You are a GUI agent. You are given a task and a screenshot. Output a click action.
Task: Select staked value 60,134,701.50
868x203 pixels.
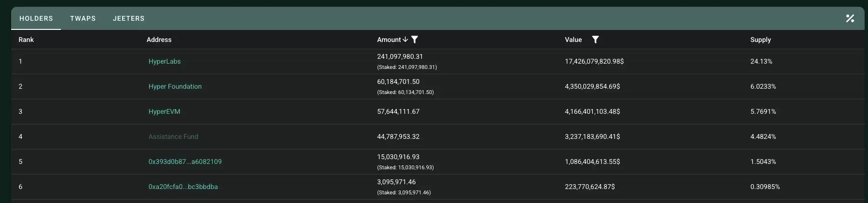[406, 92]
